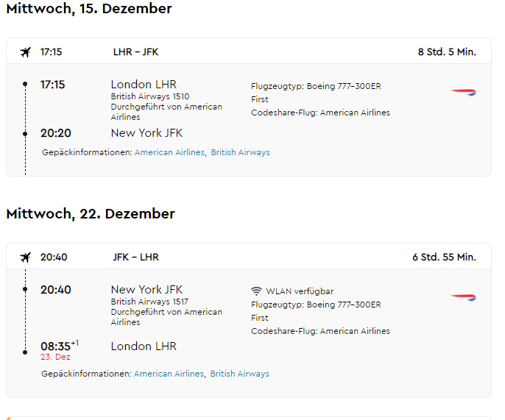This screenshot has height=420, width=505.
Task: Click the 8 Std. 5 Min. duration
Action: 447,52
